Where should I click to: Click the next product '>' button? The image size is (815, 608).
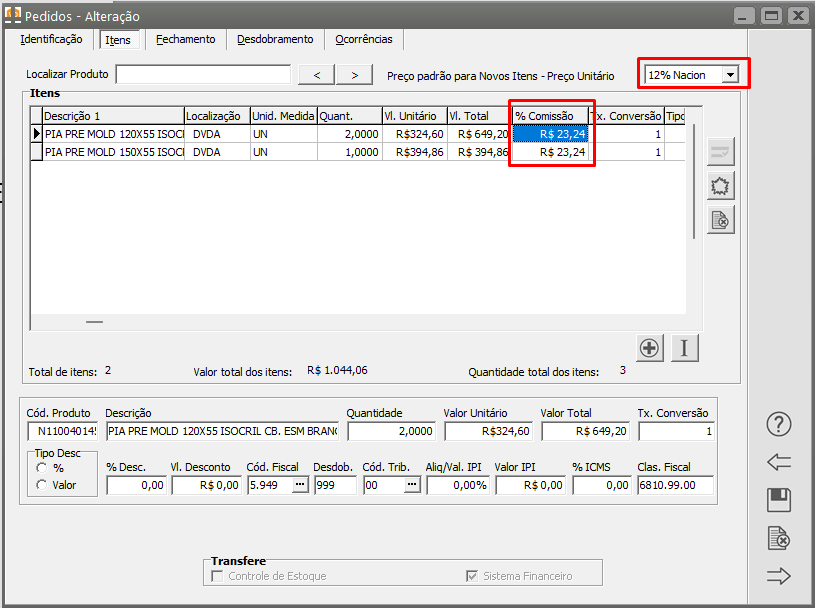(x=354, y=75)
